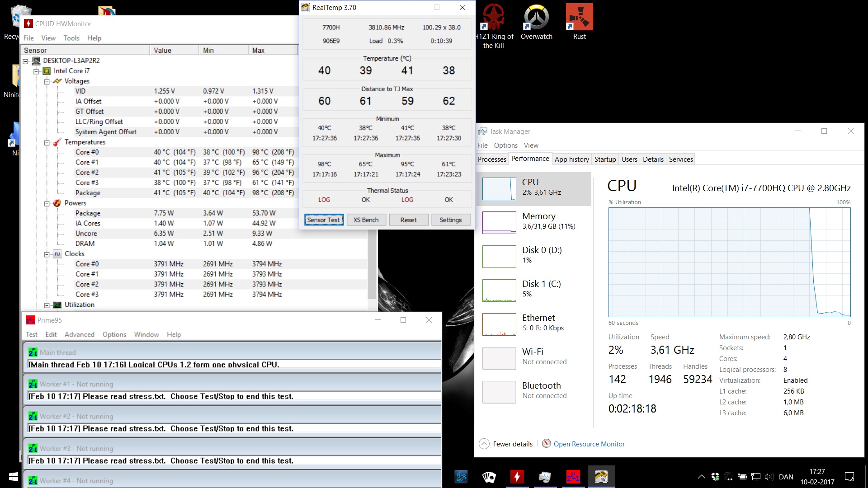
Task: Click the Sensor Test button in RealTemp
Action: click(324, 220)
